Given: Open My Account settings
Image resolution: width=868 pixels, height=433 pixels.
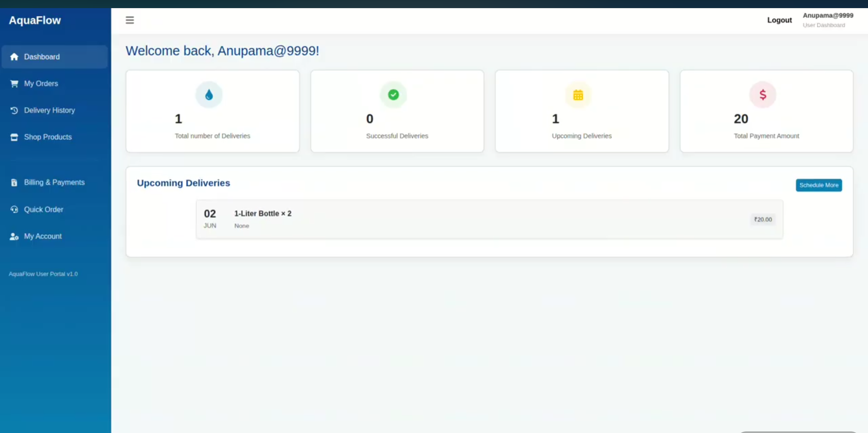Looking at the screenshot, I should coord(55,236).
